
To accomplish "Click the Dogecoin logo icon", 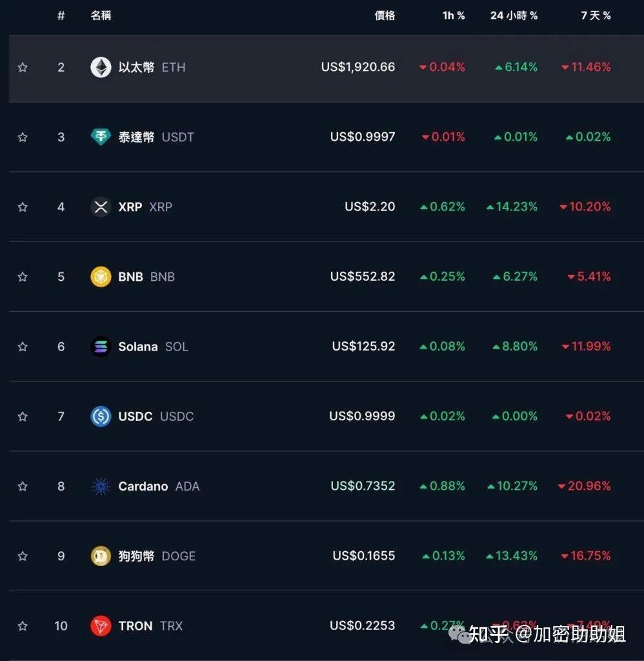I will (101, 556).
